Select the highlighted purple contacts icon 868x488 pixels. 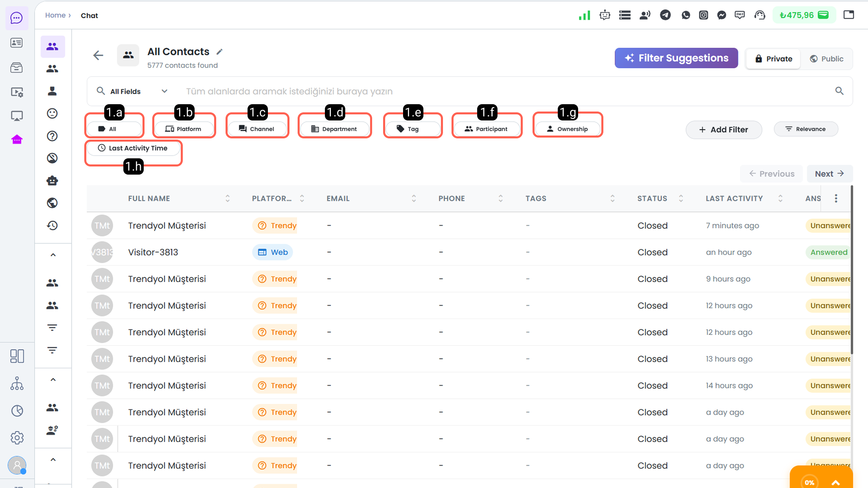[x=53, y=46]
